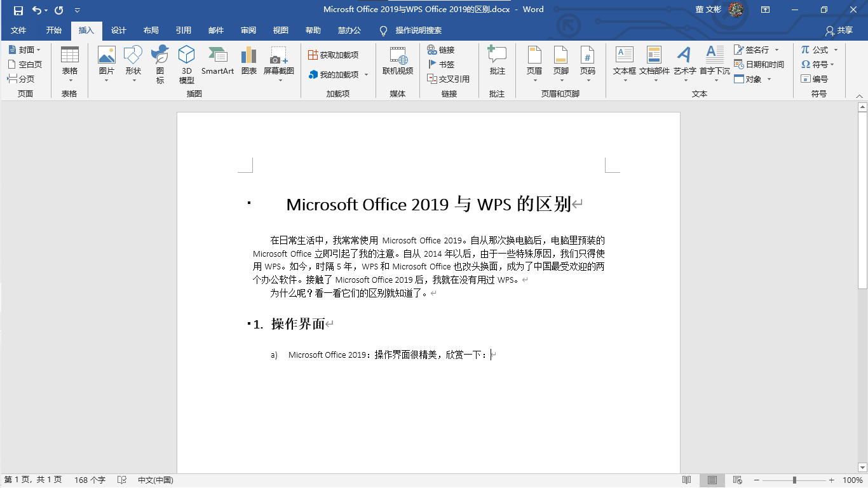The width and height of the screenshot is (868, 488).
Task: Switch to Web Layout view in status bar
Action: pyautogui.click(x=737, y=480)
